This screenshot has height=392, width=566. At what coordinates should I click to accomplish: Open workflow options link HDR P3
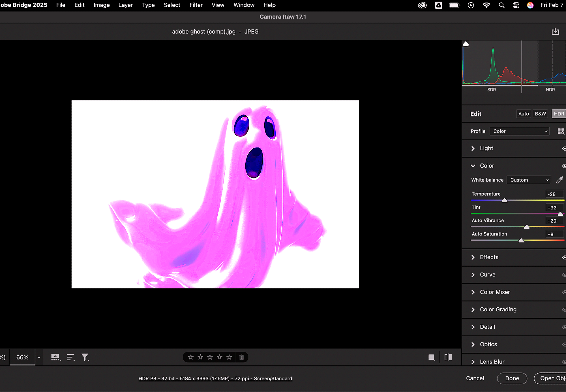[x=215, y=379]
